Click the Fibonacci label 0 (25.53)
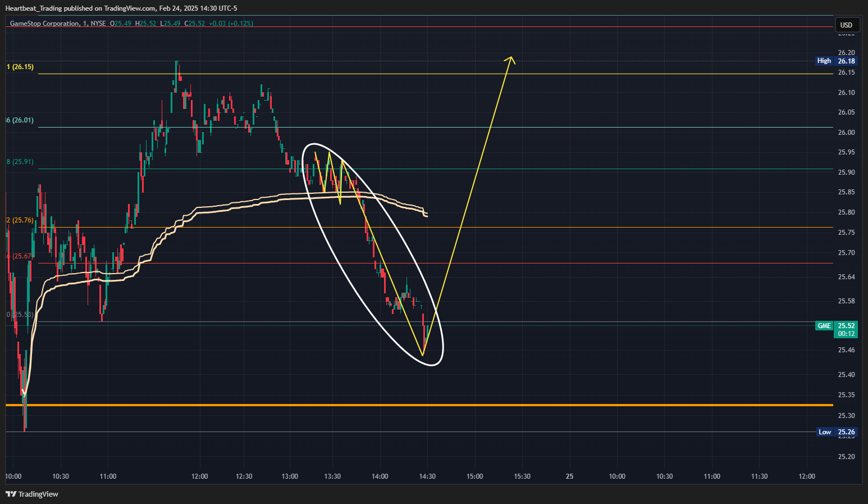 [20, 315]
